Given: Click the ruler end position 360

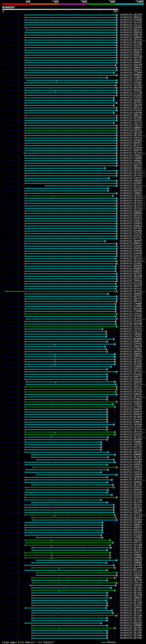Looking at the screenshot, I should click(x=115, y=11).
